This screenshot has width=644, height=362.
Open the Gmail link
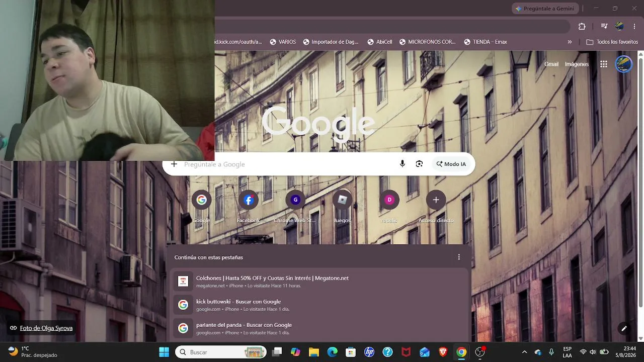551,64
